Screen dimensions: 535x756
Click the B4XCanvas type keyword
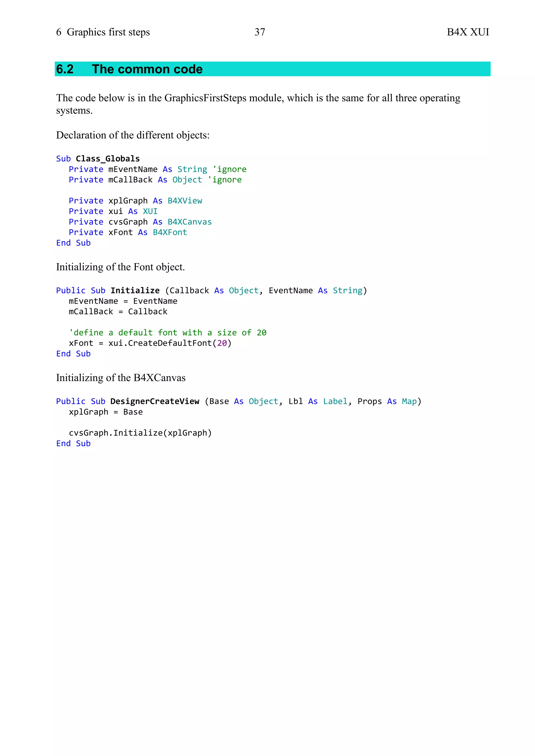click(x=189, y=222)
